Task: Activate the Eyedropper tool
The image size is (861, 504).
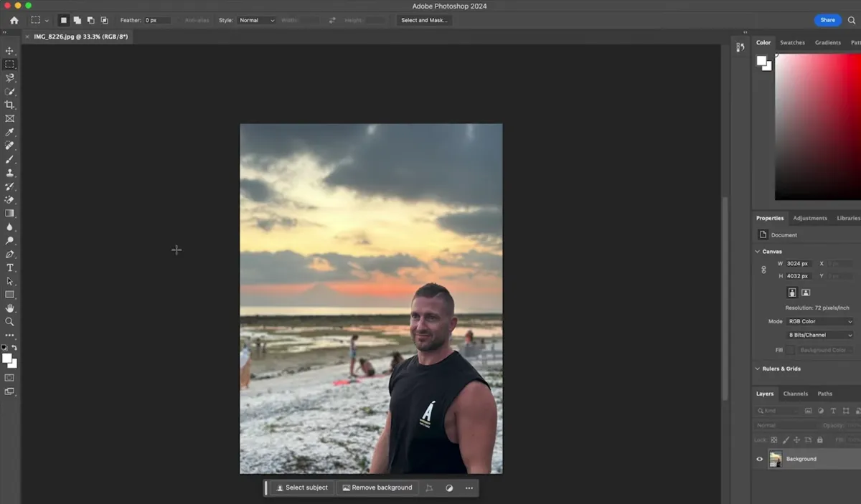Action: pyautogui.click(x=10, y=132)
